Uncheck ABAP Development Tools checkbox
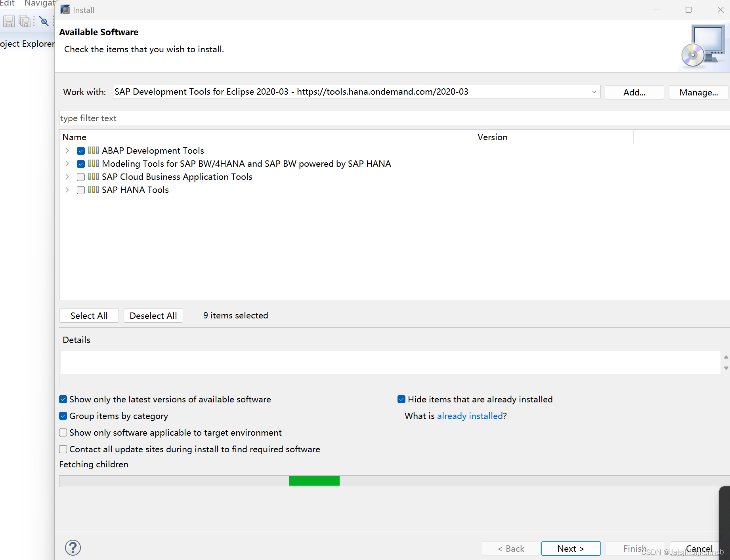730x560 pixels. coord(81,150)
